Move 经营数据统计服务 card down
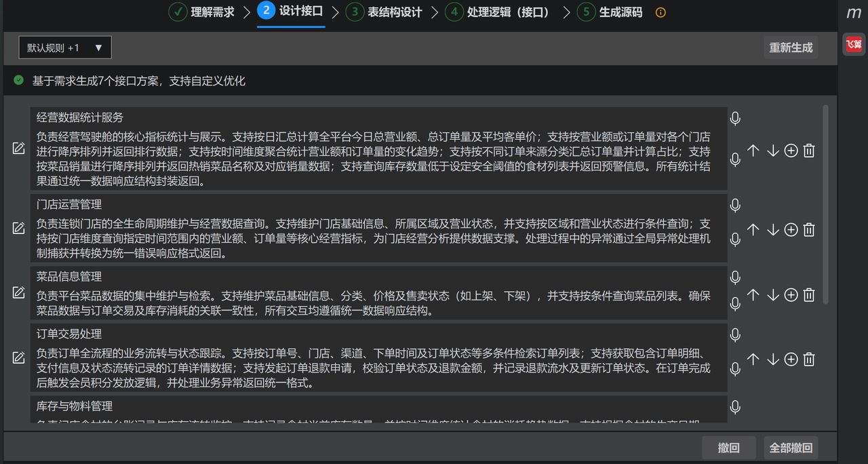The width and height of the screenshot is (868, 464). pyautogui.click(x=773, y=151)
